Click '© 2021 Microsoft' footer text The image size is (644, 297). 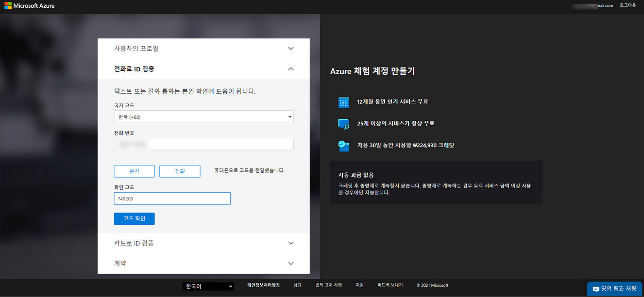432,285
